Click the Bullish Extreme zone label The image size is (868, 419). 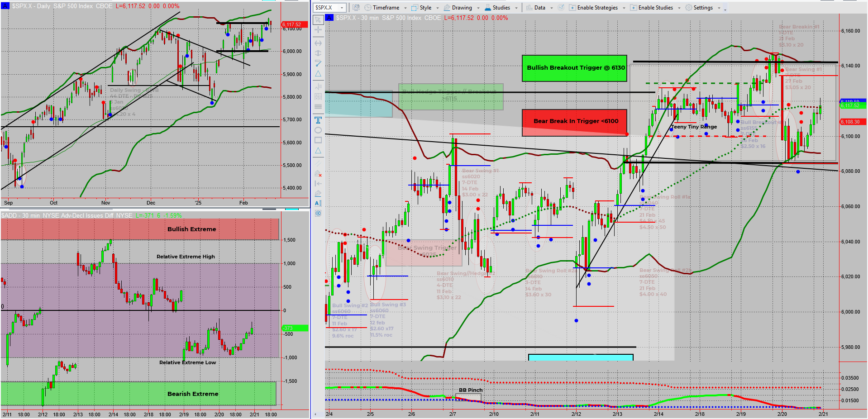click(192, 229)
